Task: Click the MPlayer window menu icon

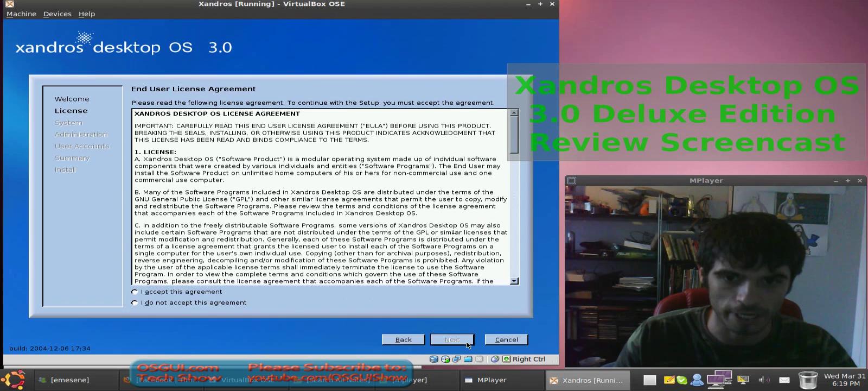Action: click(x=572, y=180)
